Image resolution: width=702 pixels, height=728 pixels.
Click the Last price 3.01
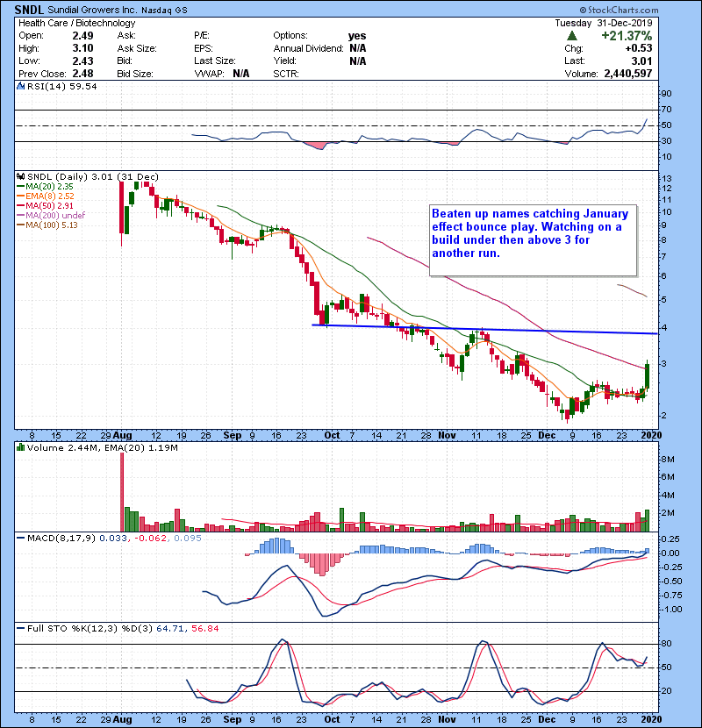(641, 61)
